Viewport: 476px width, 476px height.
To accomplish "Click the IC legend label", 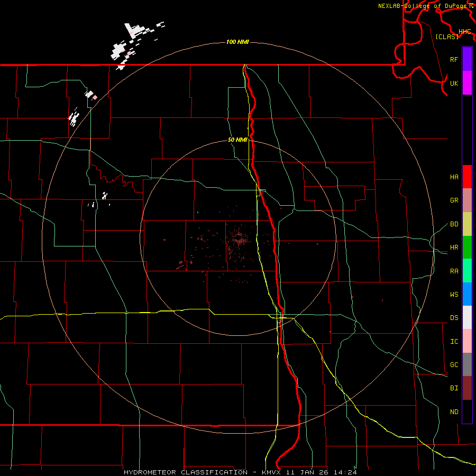I will coord(454,342).
